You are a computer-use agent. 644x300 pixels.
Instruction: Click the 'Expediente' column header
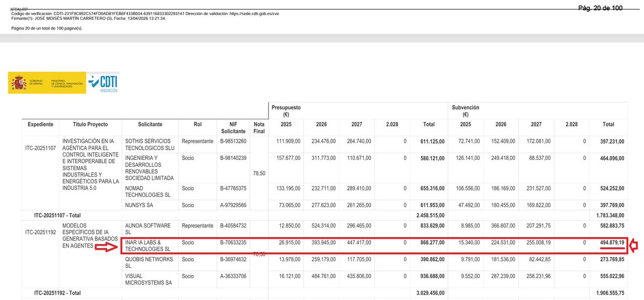pos(40,125)
